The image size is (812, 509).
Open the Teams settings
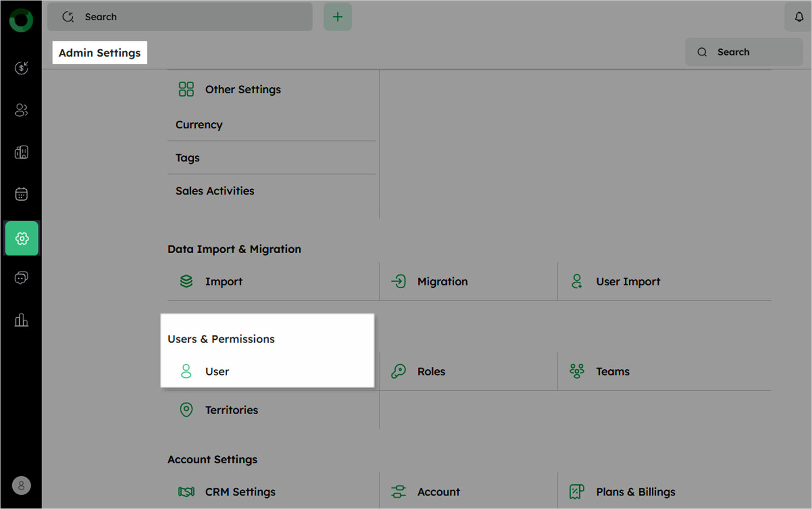pos(612,371)
